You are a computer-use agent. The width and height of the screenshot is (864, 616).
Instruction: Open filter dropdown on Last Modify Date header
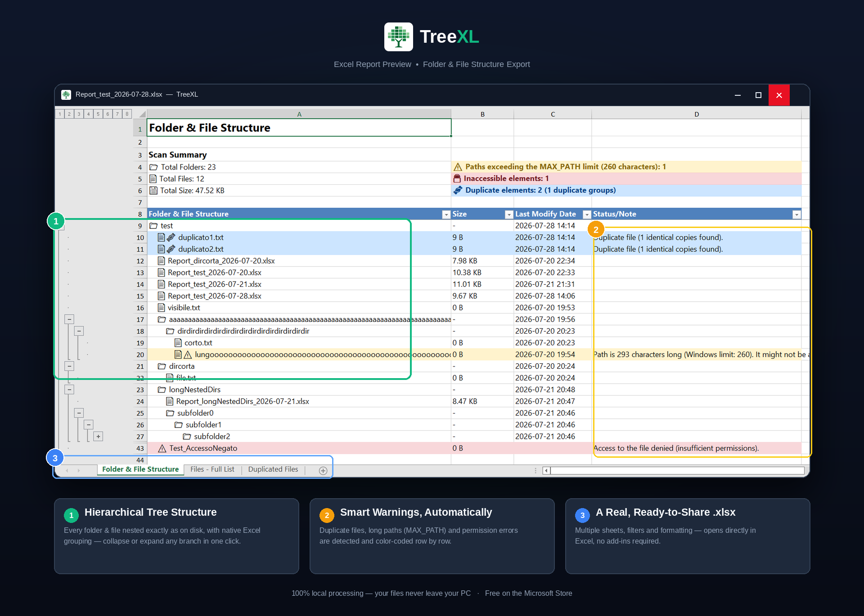[x=587, y=214]
